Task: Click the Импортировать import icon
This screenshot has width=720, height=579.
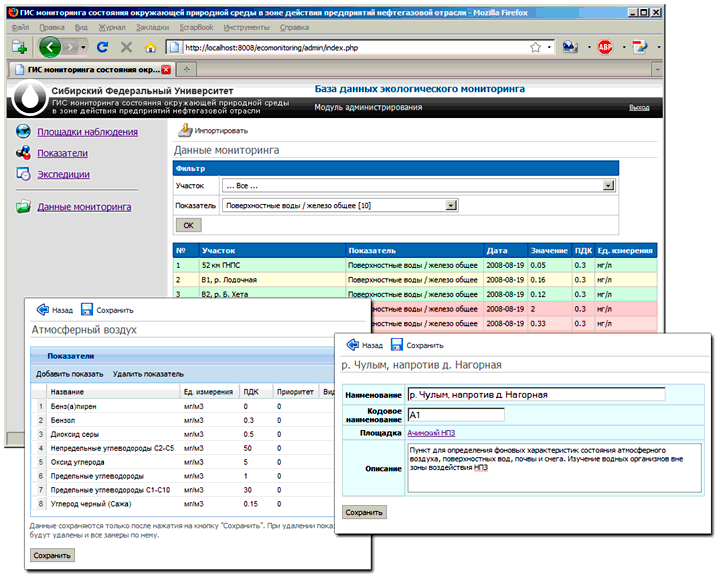Action: click(x=185, y=130)
